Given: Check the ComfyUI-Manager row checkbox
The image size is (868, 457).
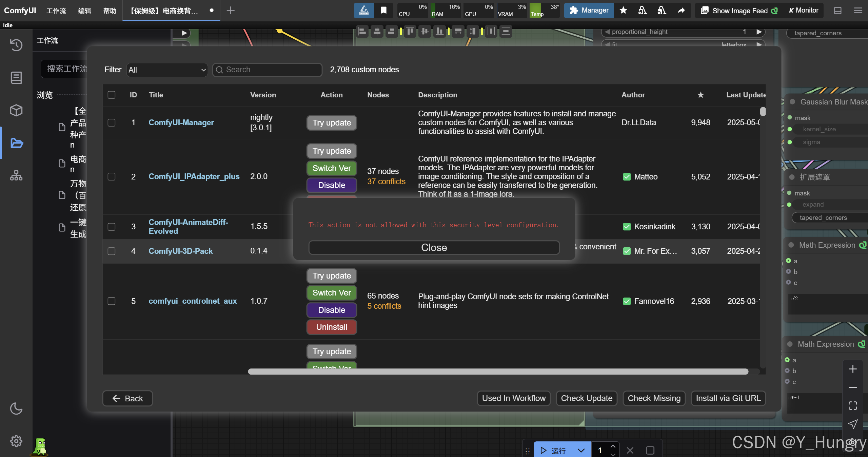Looking at the screenshot, I should pos(112,122).
